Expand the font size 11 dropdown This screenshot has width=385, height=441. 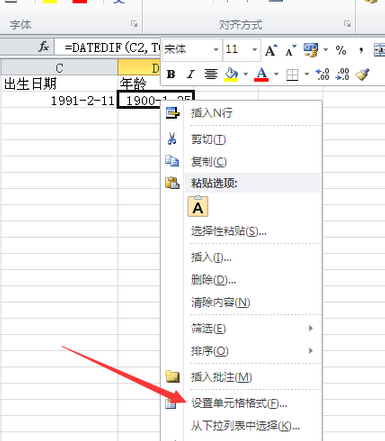point(254,50)
